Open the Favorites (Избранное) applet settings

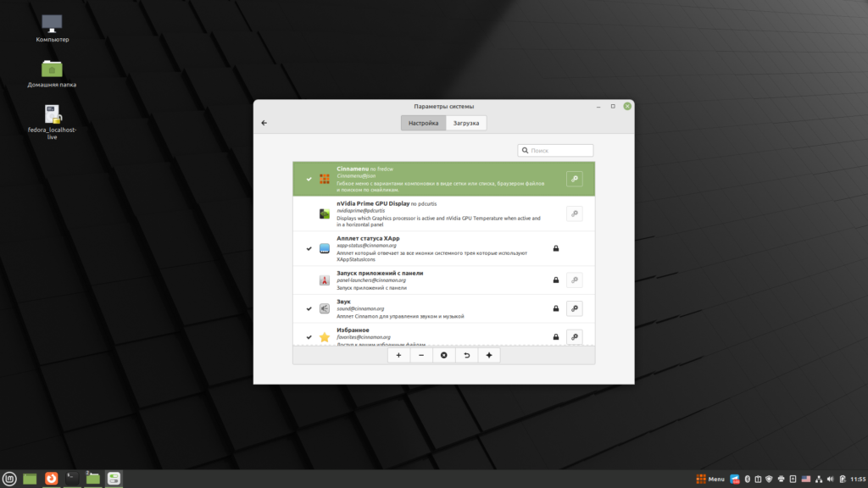tap(574, 337)
